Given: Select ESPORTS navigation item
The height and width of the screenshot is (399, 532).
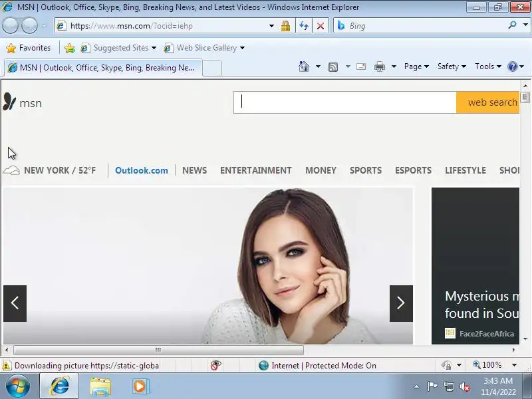Looking at the screenshot, I should pyautogui.click(x=413, y=170).
